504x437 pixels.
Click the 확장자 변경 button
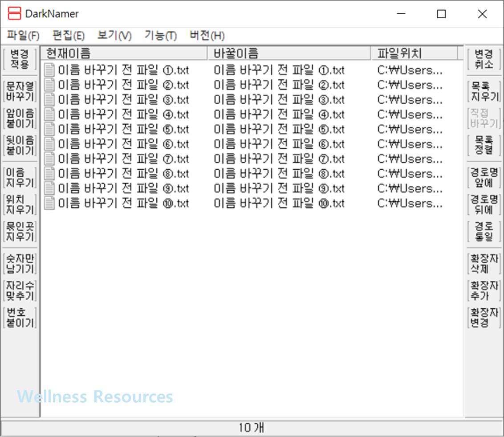pyautogui.click(x=484, y=318)
